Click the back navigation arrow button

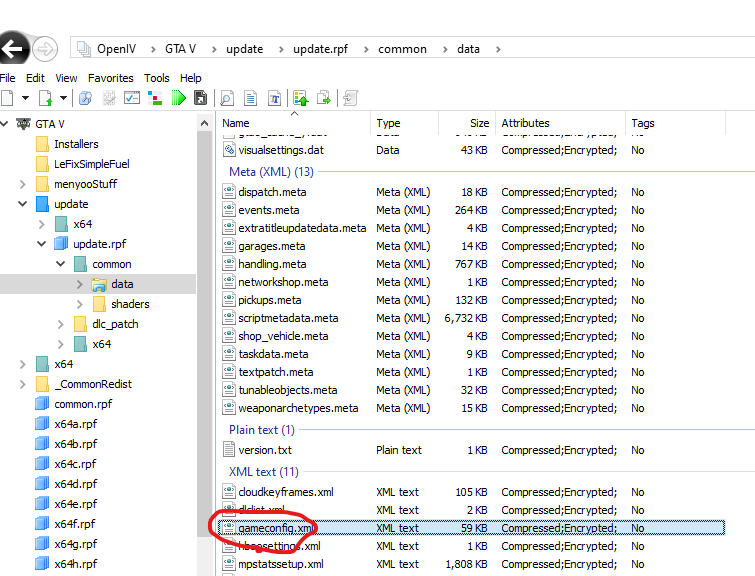pyautogui.click(x=14, y=48)
